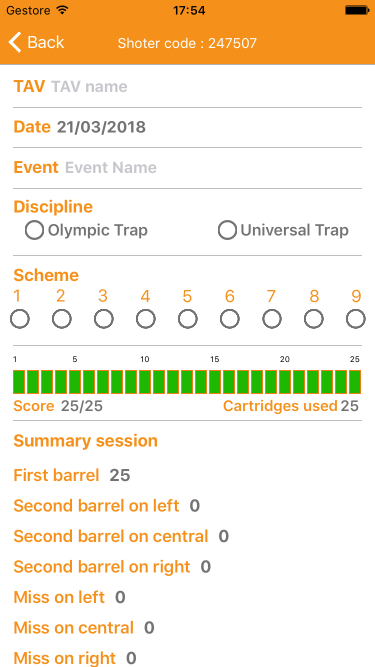Choose scheme number 1

[20, 319]
